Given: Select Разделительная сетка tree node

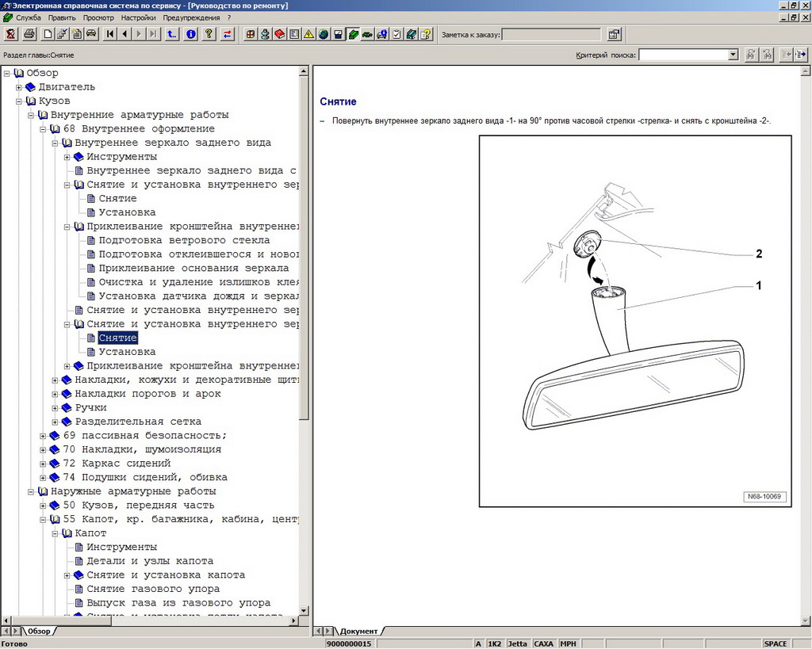Looking at the screenshot, I should tap(138, 422).
